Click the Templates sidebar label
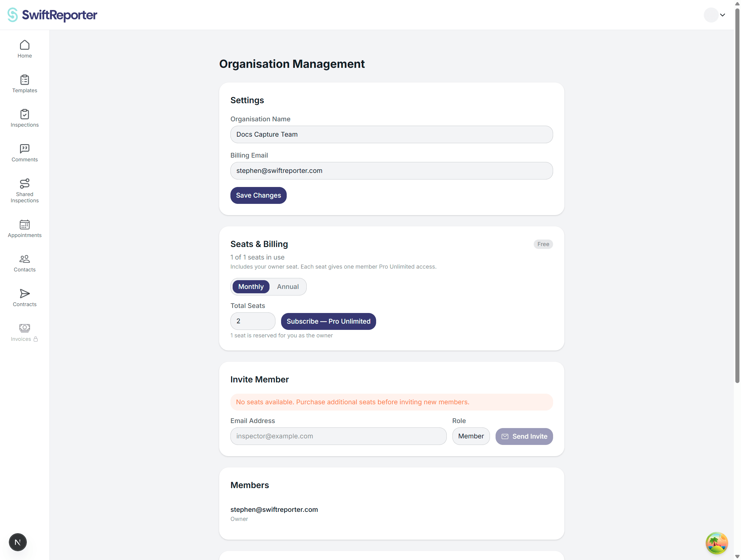 coord(24,90)
